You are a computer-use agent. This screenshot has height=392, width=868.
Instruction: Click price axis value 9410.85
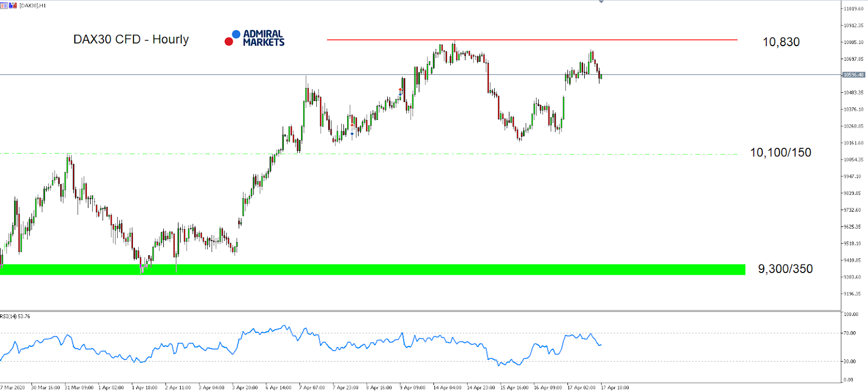(852, 261)
